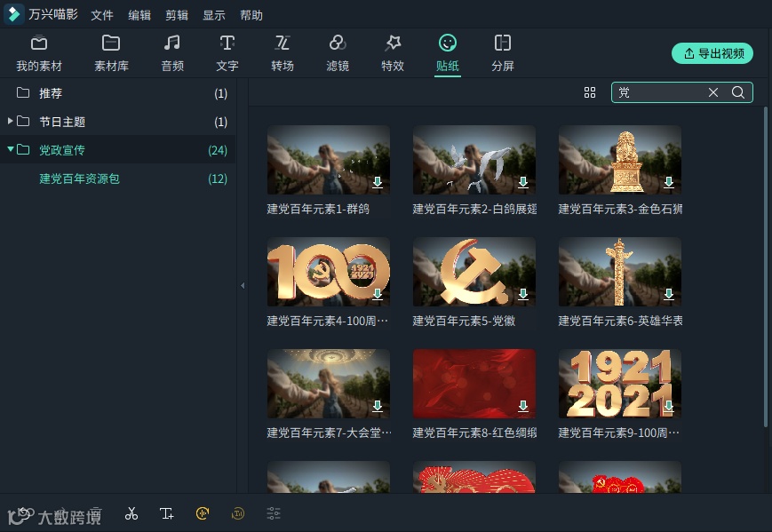
Task: Open the 音频 (Audio) panel
Action: [171, 52]
